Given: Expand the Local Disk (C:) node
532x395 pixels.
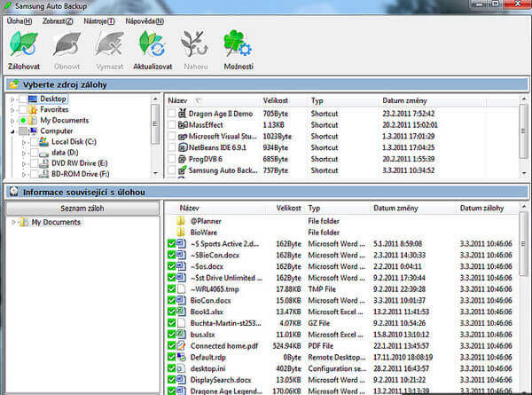Looking at the screenshot, I should 24,142.
